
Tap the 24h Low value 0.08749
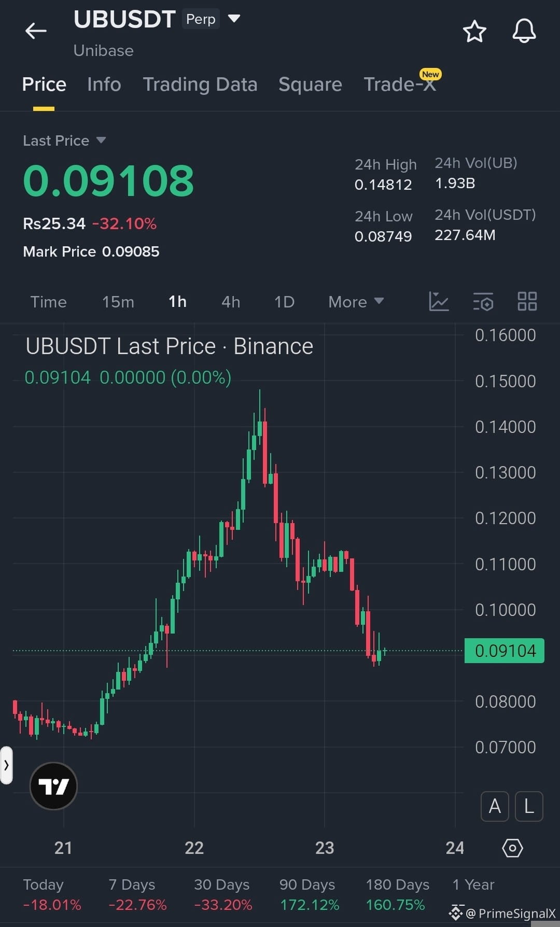pos(383,236)
